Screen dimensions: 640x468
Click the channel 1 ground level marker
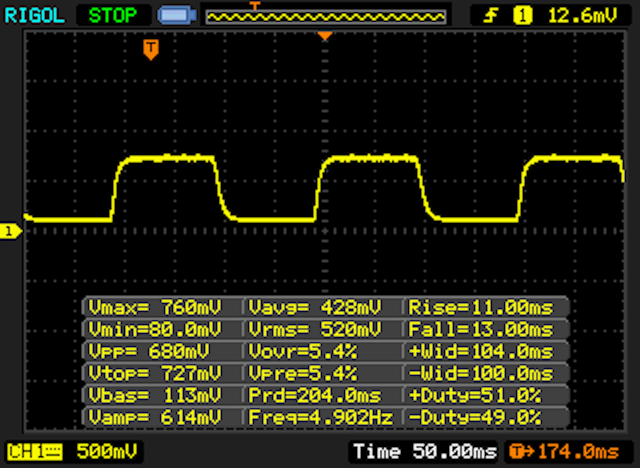11,231
